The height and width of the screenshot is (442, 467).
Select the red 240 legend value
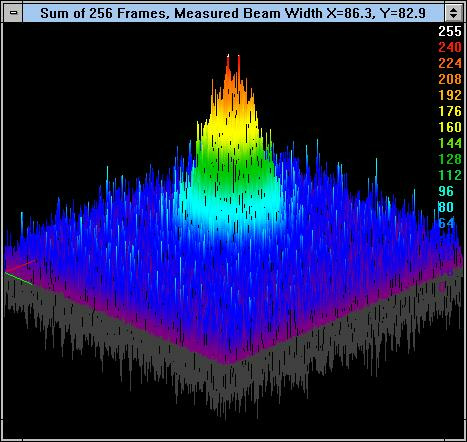pos(450,47)
